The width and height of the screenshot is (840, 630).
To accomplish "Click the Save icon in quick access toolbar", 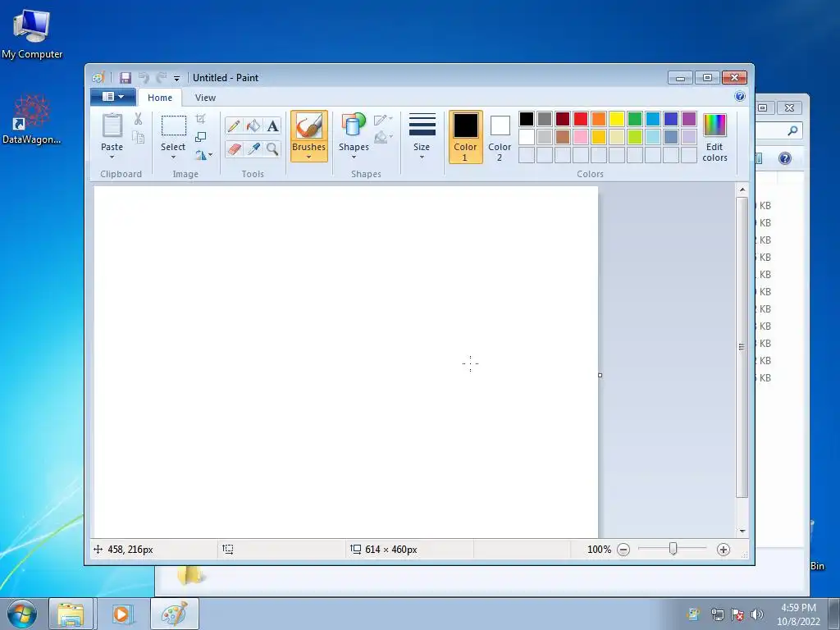I will (x=126, y=78).
